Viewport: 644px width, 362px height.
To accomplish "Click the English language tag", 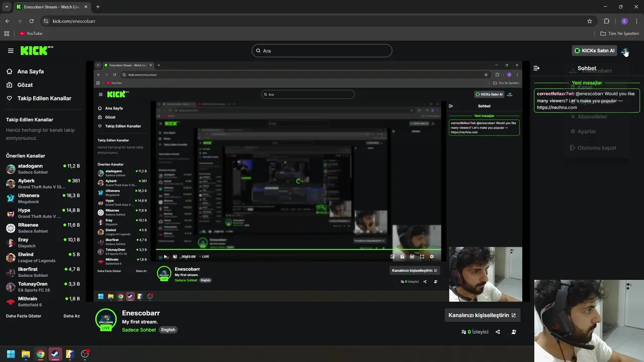I will pyautogui.click(x=168, y=330).
